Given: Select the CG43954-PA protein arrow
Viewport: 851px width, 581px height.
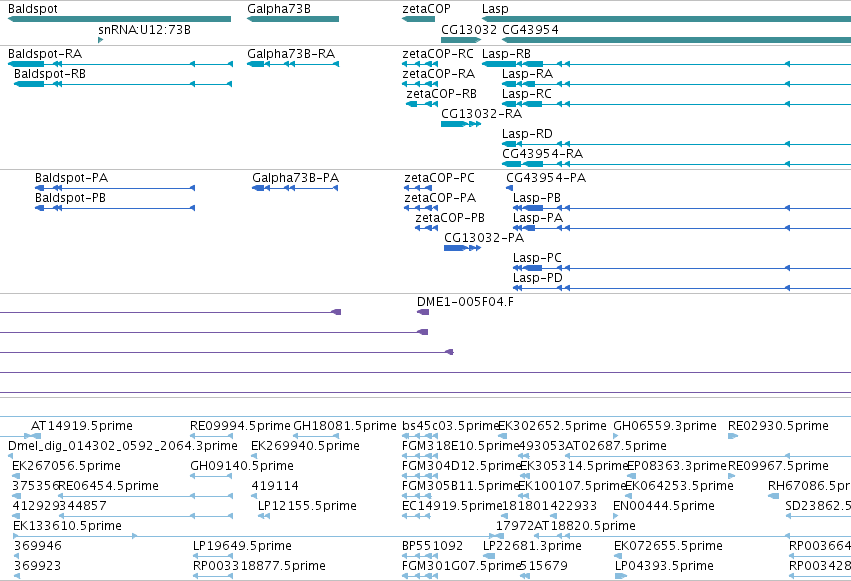Looking at the screenshot, I should pyautogui.click(x=509, y=188).
